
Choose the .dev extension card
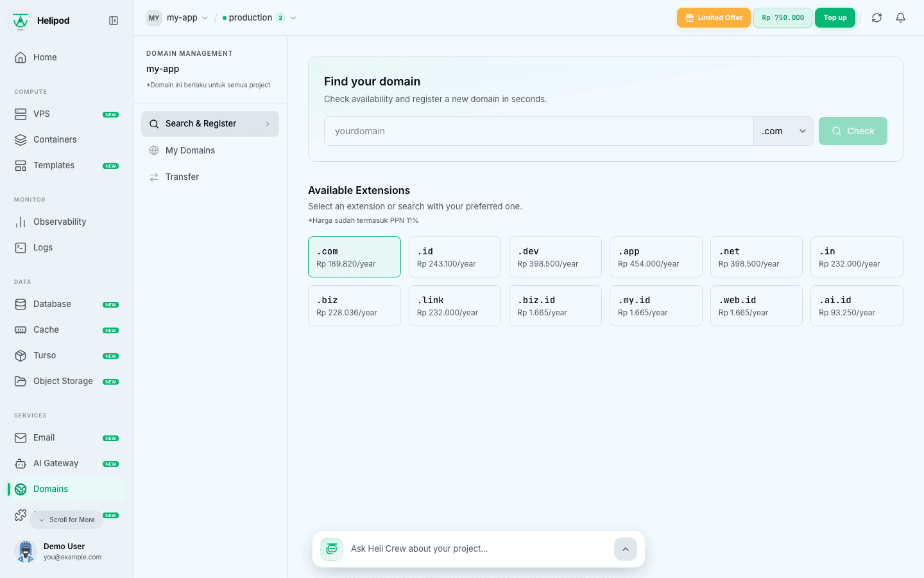coord(555,257)
